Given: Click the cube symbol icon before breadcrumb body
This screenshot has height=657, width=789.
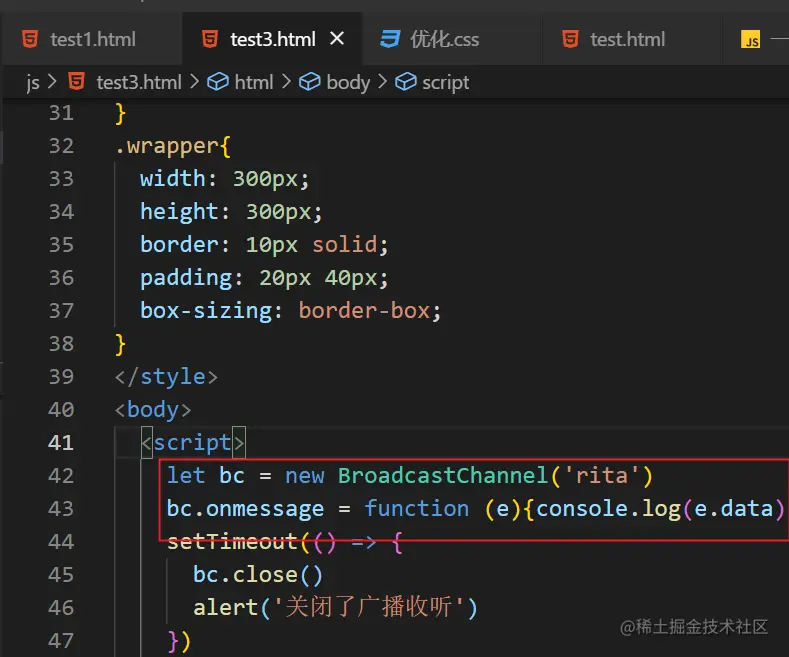Looking at the screenshot, I should (310, 82).
